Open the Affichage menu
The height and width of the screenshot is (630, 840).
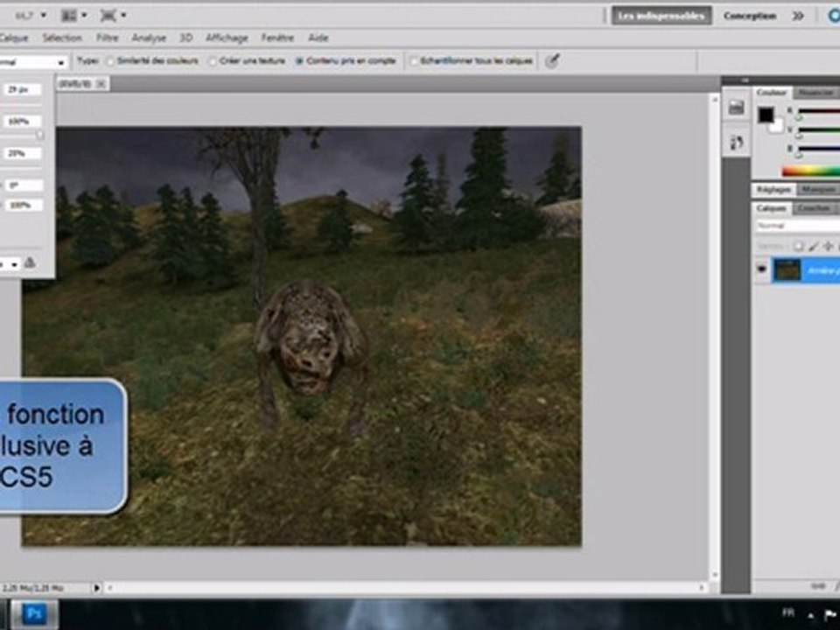[x=227, y=38]
